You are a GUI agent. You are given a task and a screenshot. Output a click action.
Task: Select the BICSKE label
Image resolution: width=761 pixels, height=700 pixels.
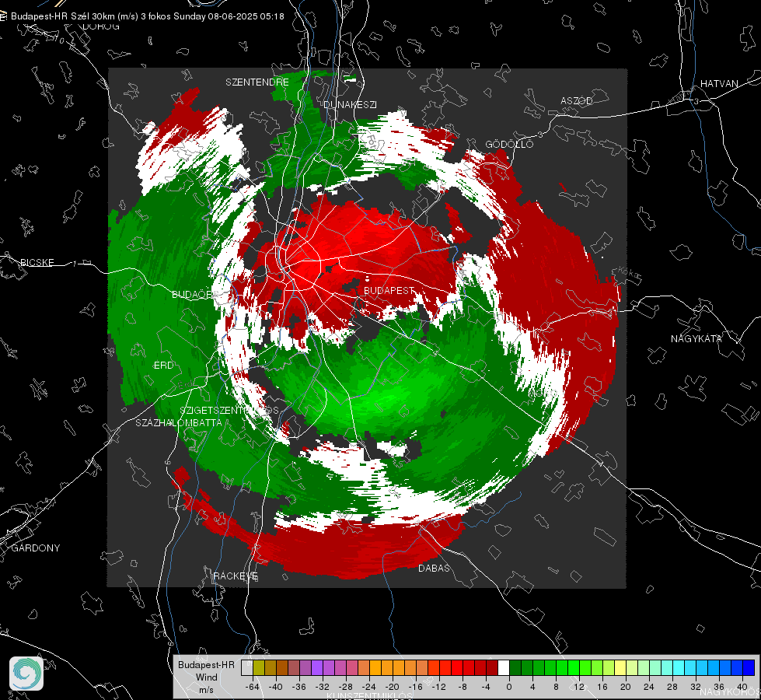click(37, 262)
